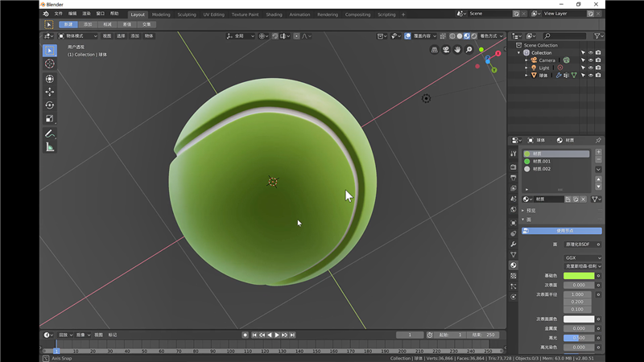
Task: Select the Annotate tool
Action: [50, 134]
